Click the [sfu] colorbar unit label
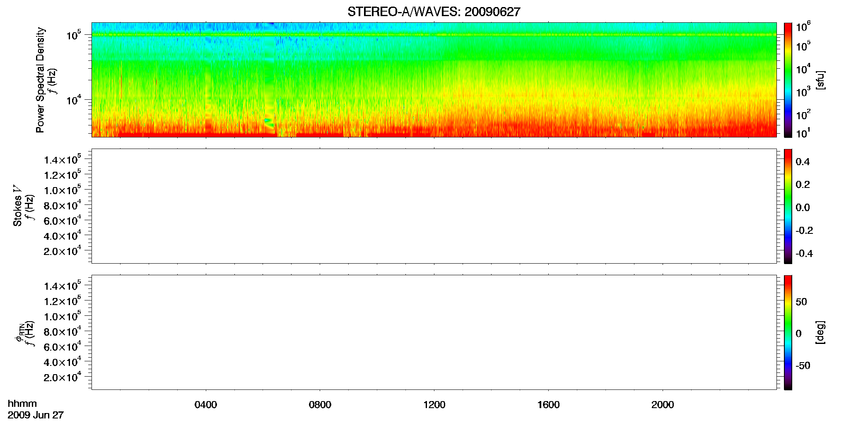Image resolution: width=868 pixels, height=447 pixels. (820, 80)
